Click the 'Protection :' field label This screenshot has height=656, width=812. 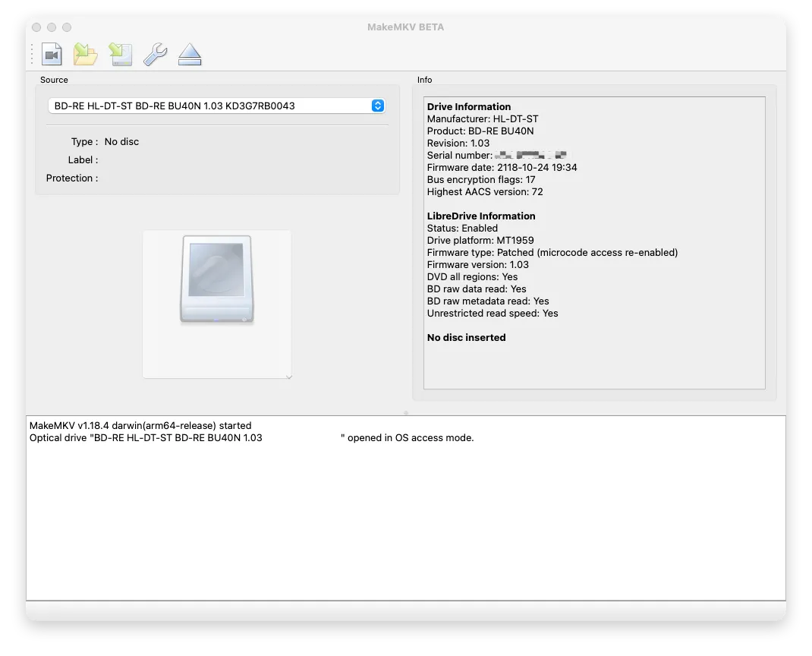tap(72, 178)
